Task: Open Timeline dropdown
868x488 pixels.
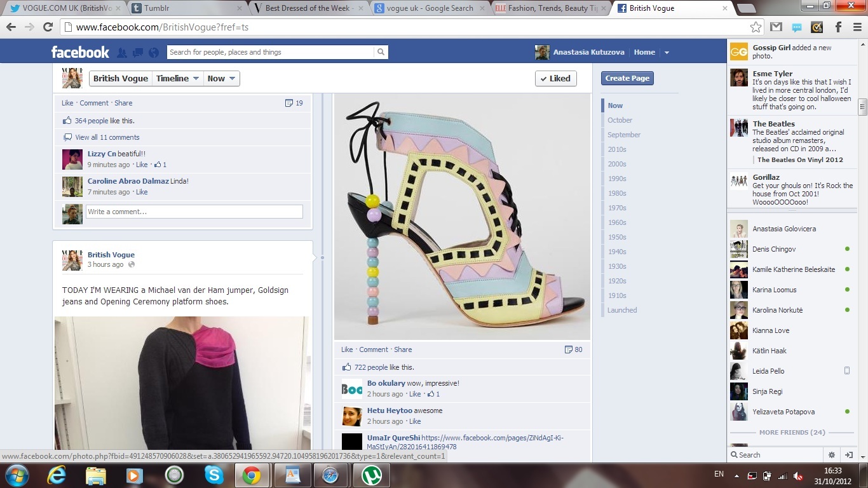Action: (x=178, y=78)
